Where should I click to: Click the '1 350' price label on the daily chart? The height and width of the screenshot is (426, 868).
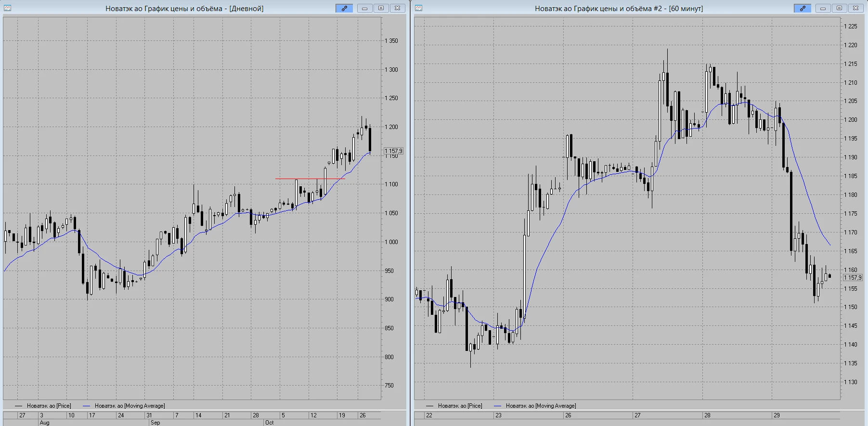pos(391,41)
